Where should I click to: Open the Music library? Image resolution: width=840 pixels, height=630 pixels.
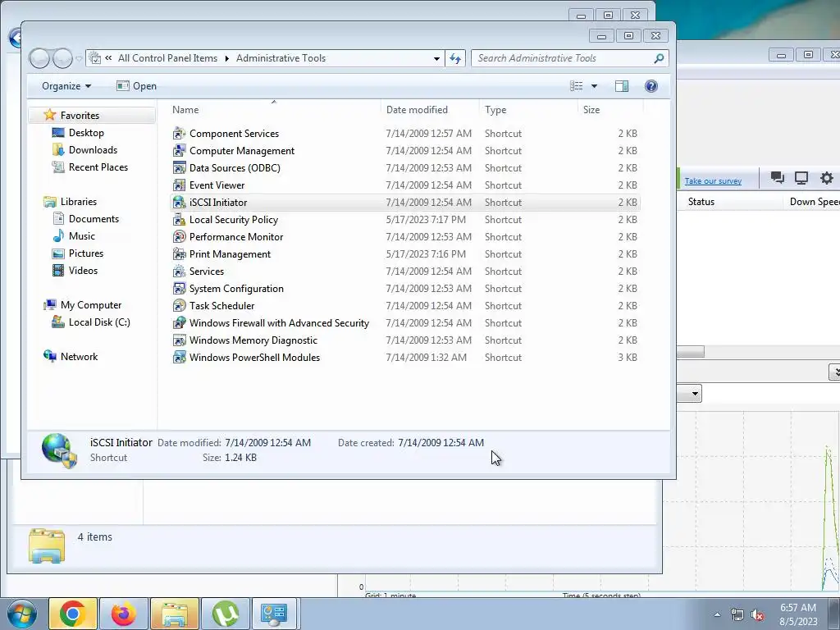tap(81, 236)
